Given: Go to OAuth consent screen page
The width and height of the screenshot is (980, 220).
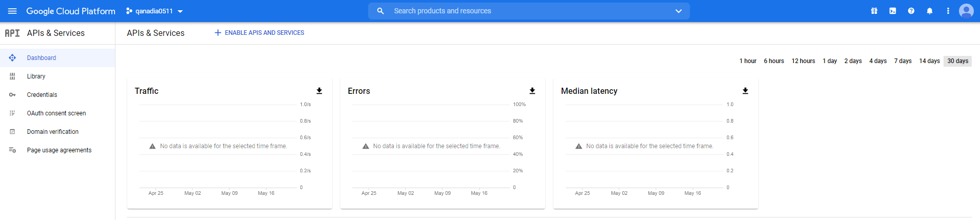Looking at the screenshot, I should [x=56, y=113].
